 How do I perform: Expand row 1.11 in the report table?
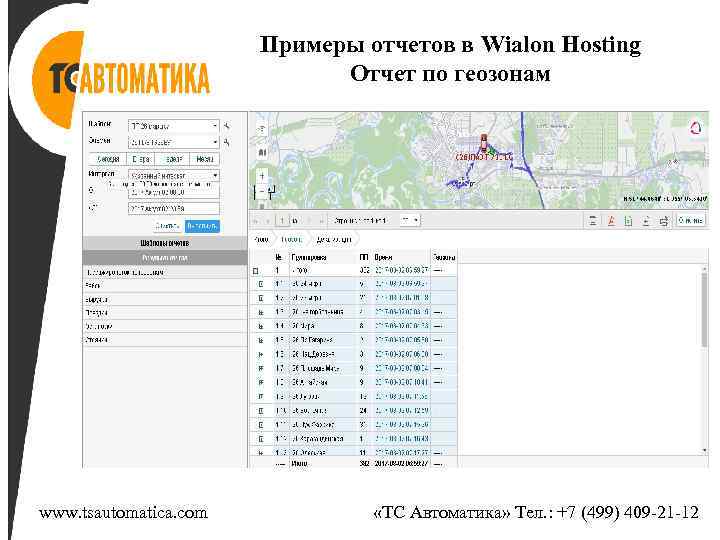pyautogui.click(x=261, y=425)
